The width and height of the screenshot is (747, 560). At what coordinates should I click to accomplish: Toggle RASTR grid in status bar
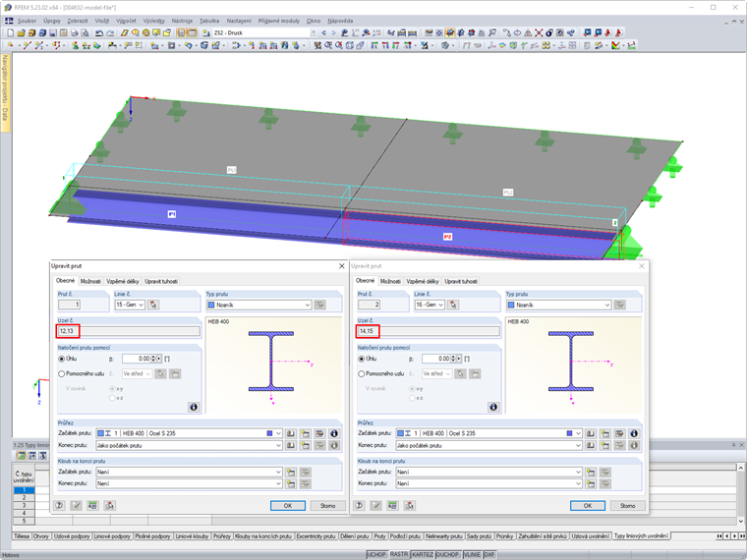[399, 555]
